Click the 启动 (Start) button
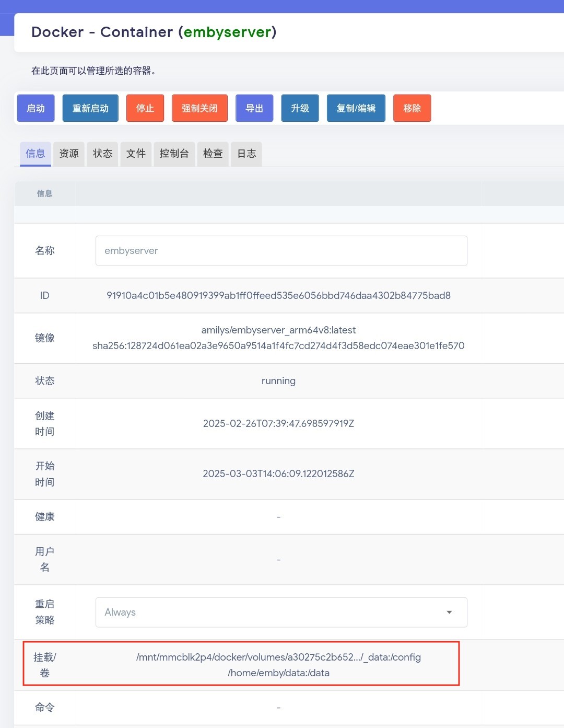Screen dimensions: 564x728 coord(36,108)
